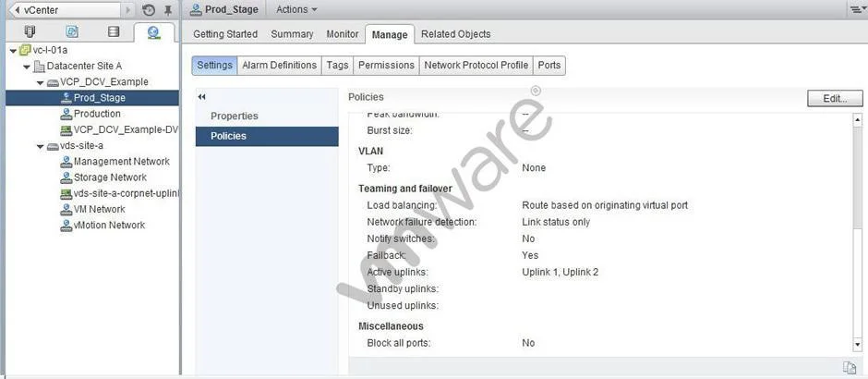Select the Production port group label
Viewport: 868px width, 379px height.
[x=97, y=114]
